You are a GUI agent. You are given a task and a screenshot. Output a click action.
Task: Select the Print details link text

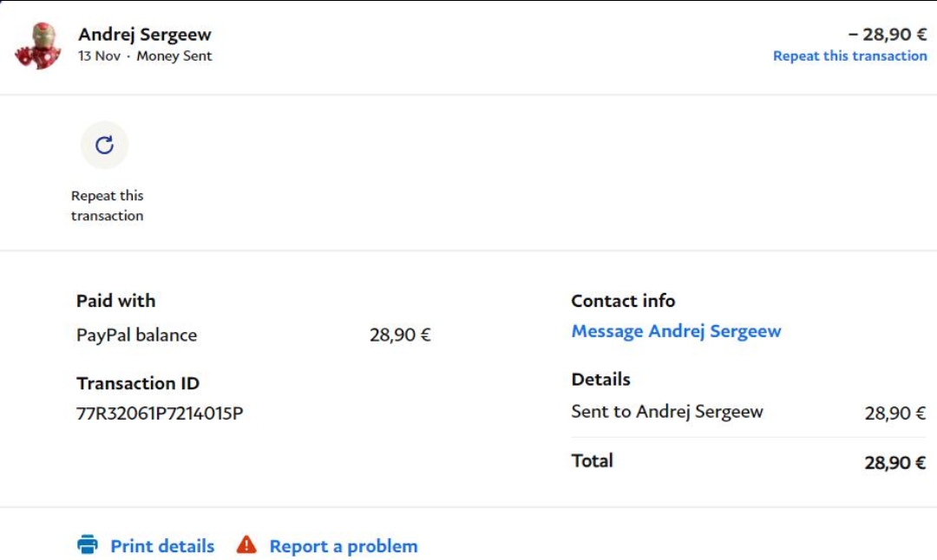pos(162,546)
